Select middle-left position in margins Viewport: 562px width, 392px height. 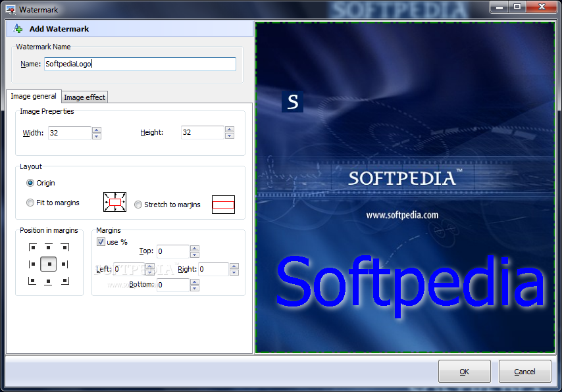pyautogui.click(x=32, y=264)
